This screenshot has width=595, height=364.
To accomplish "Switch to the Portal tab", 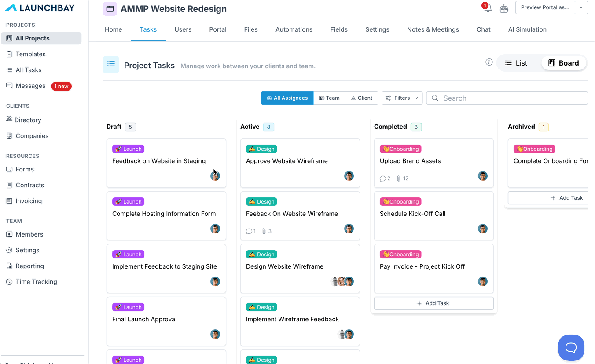I will click(218, 29).
